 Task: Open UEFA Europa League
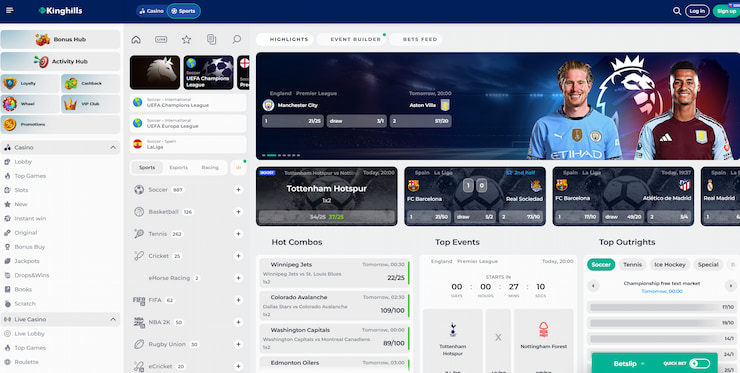pos(188,123)
